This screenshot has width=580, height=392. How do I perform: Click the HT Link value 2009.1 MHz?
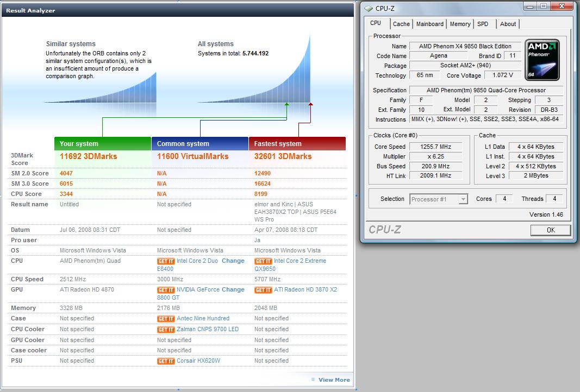(435, 176)
